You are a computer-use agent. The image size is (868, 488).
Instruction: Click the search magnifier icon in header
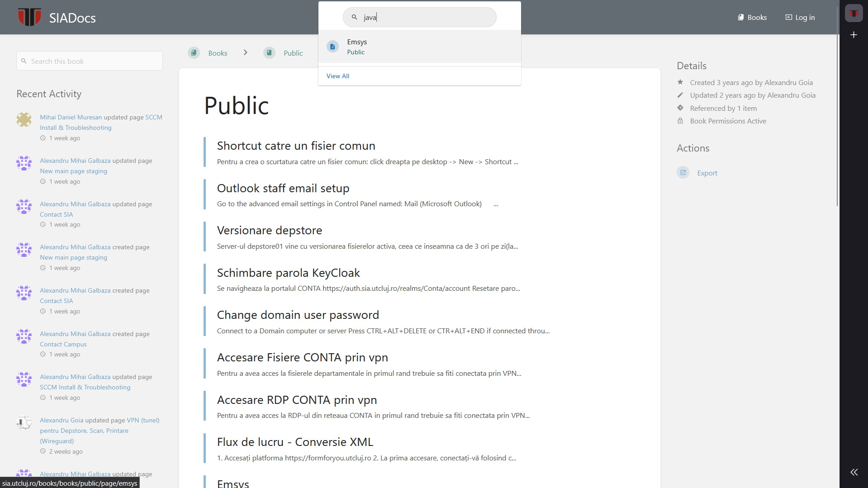click(x=355, y=17)
